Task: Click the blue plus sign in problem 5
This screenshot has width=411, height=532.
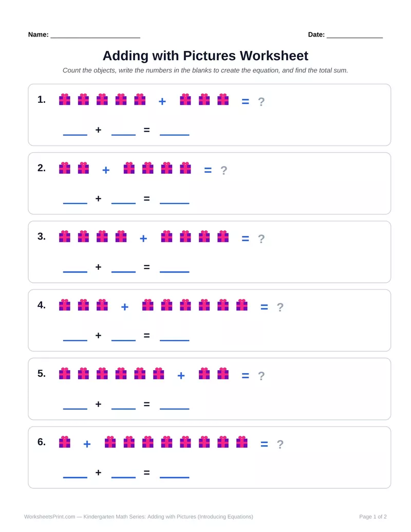Action: [181, 375]
